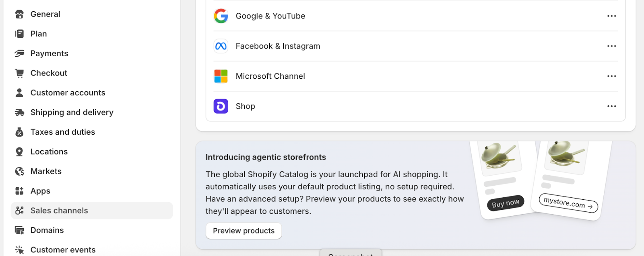This screenshot has width=644, height=256.
Task: Click the mystore.com product card illustration
Action: (x=571, y=180)
